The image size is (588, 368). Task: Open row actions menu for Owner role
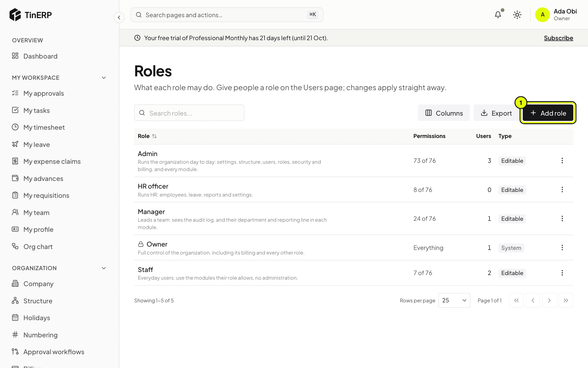click(562, 247)
